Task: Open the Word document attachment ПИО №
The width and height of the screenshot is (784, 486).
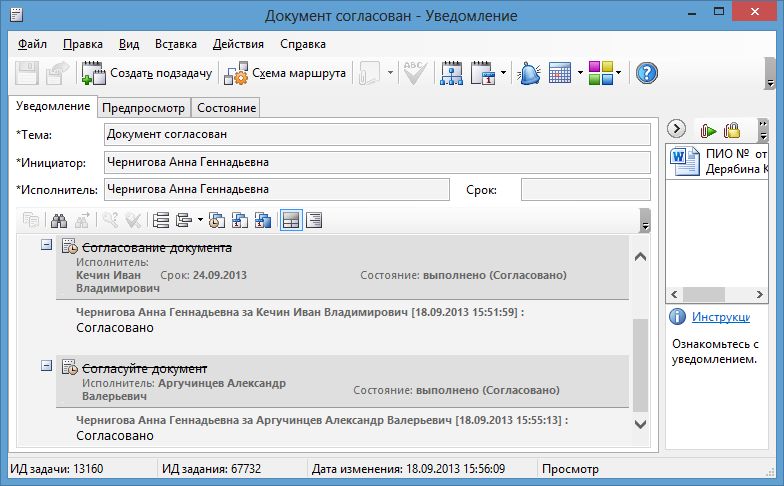Action: click(x=721, y=162)
